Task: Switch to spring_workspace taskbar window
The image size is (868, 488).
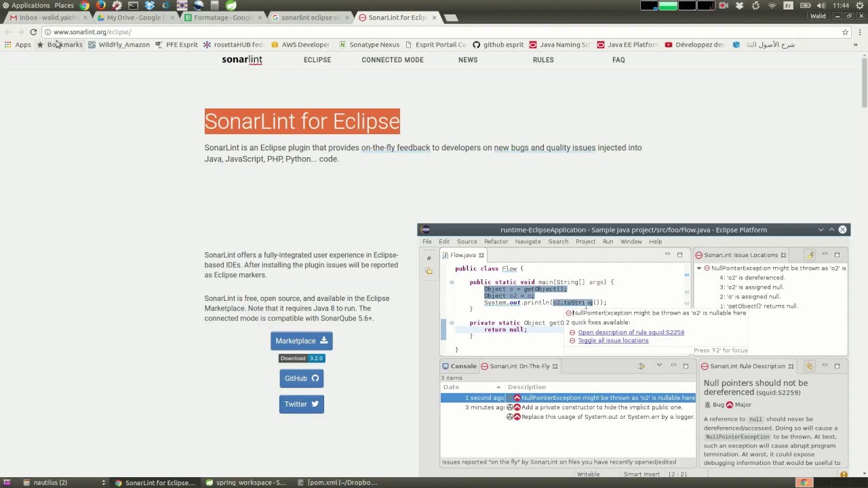Action: 245,483
